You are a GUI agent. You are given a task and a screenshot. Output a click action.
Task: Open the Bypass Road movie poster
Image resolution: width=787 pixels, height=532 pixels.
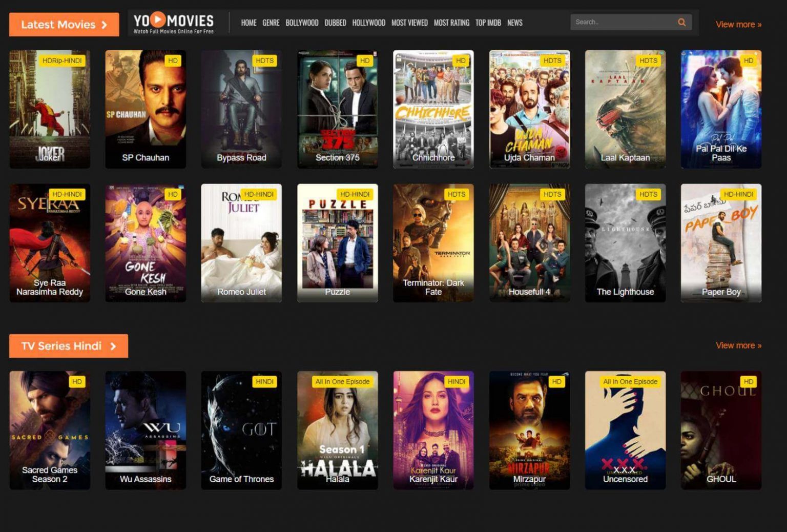point(241,109)
